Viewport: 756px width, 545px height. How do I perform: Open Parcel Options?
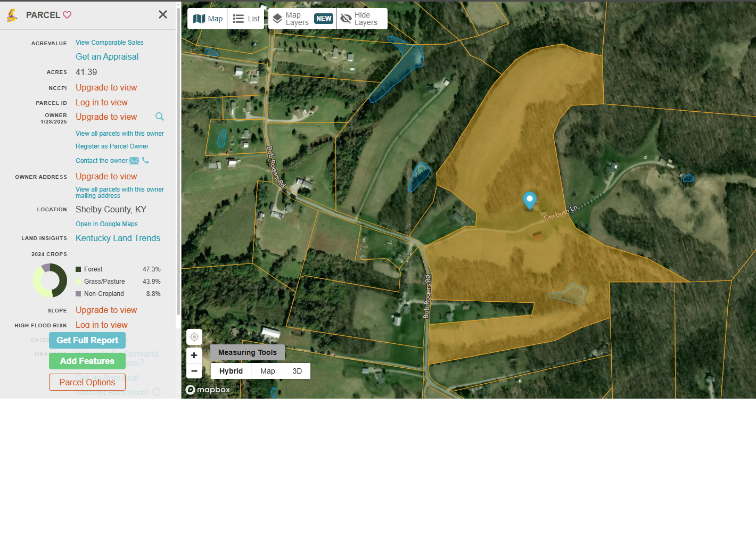[x=87, y=382]
